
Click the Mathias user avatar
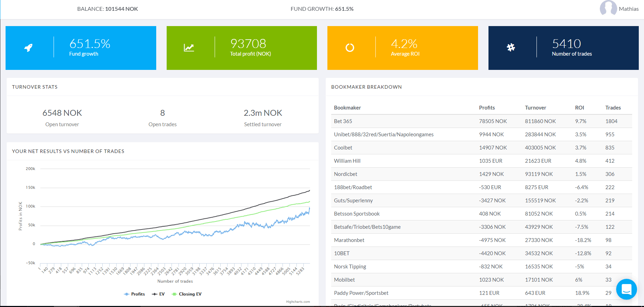pyautogui.click(x=608, y=8)
